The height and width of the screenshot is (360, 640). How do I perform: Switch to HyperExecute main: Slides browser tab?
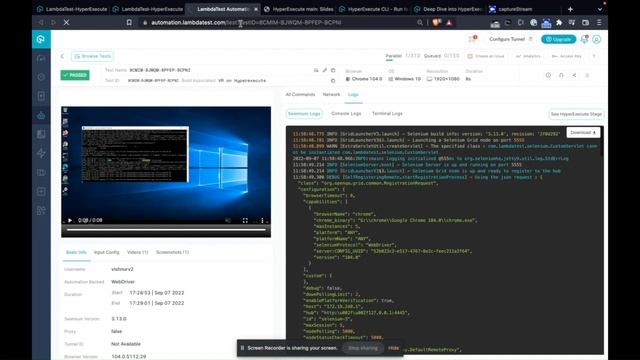(298, 9)
